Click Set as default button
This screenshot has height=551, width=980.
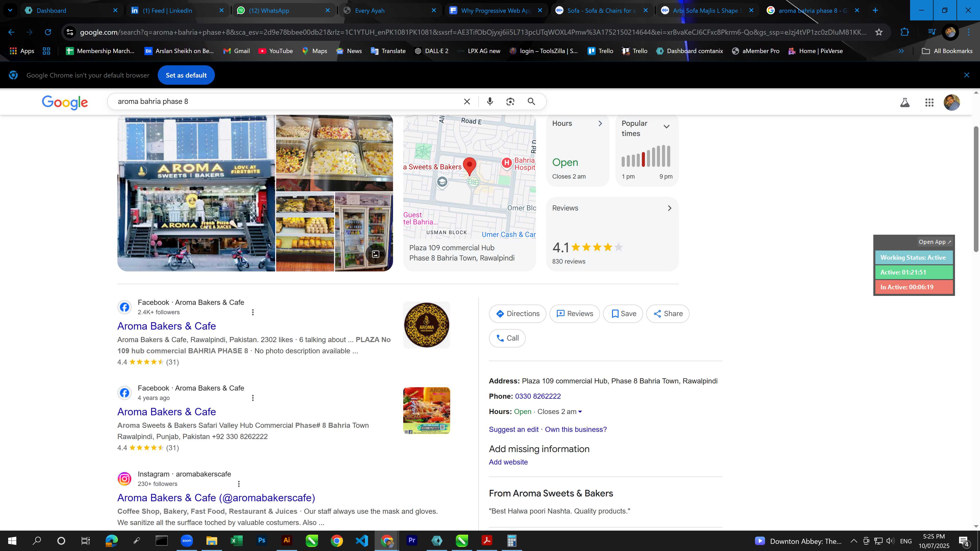coord(186,75)
